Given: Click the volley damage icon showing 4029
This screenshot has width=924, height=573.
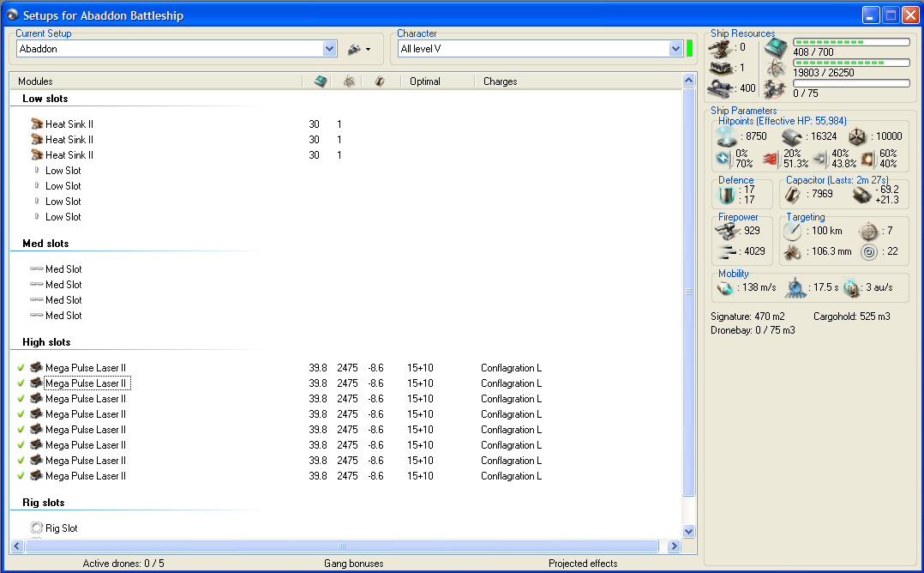Looking at the screenshot, I should (727, 251).
